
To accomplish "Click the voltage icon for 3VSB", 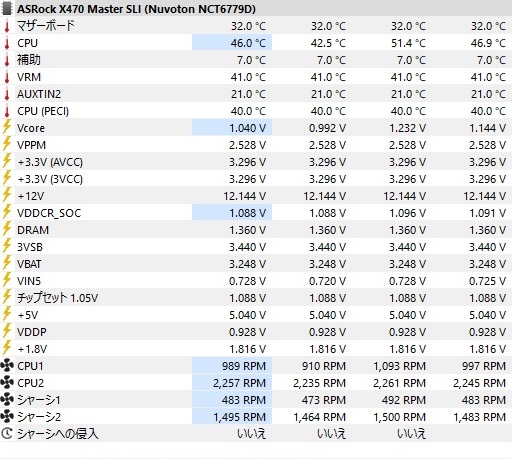I will (7, 246).
